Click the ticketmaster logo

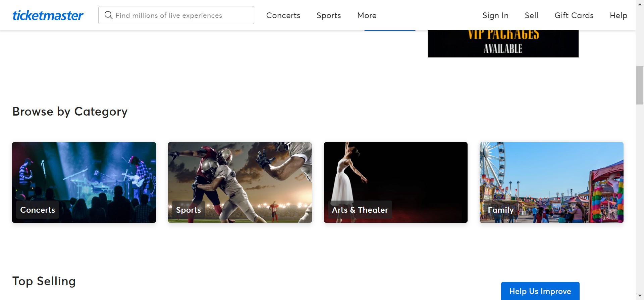(x=48, y=15)
